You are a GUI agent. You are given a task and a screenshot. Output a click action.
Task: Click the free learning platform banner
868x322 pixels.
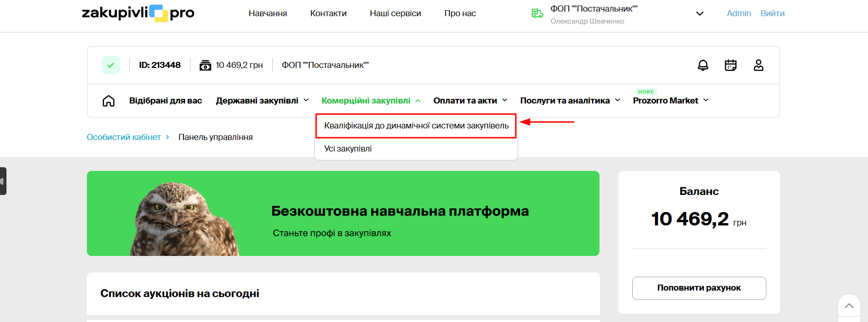point(343,213)
